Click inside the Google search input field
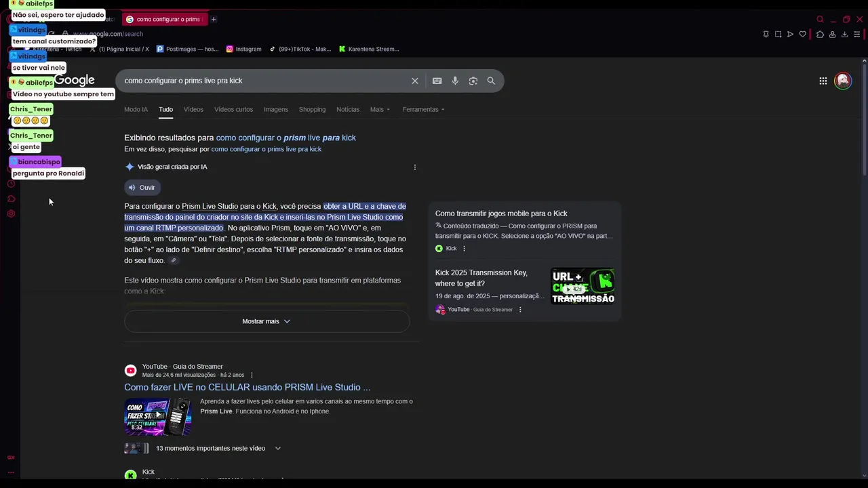The width and height of the screenshot is (868, 488). (264, 81)
